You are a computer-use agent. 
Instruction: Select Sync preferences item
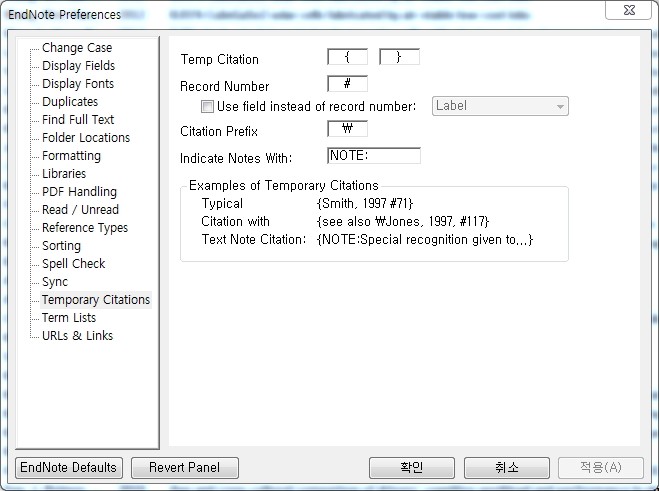click(x=55, y=282)
